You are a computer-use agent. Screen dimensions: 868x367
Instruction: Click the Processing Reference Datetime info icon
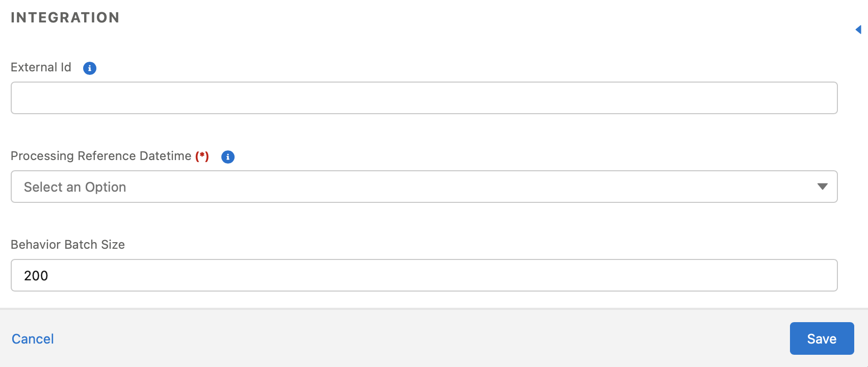tap(228, 156)
